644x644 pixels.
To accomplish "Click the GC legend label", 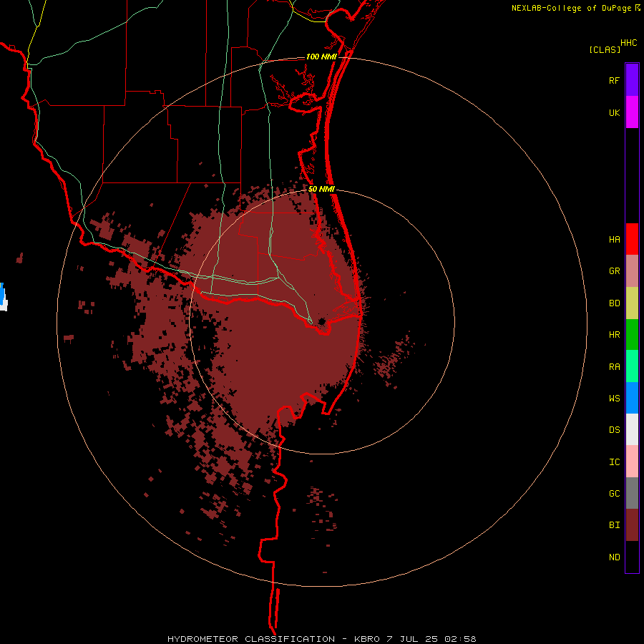I will (615, 494).
